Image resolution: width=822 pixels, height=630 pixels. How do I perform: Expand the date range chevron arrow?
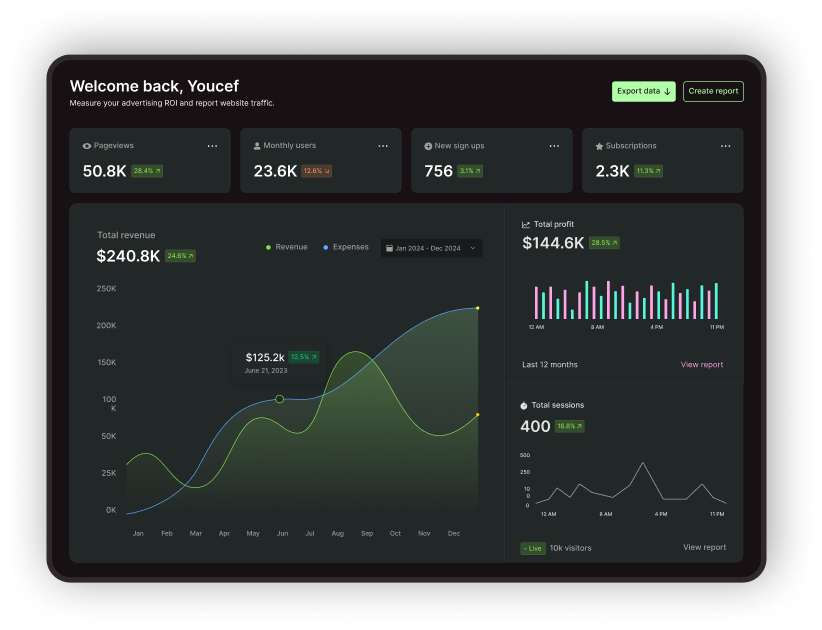pyautogui.click(x=473, y=248)
